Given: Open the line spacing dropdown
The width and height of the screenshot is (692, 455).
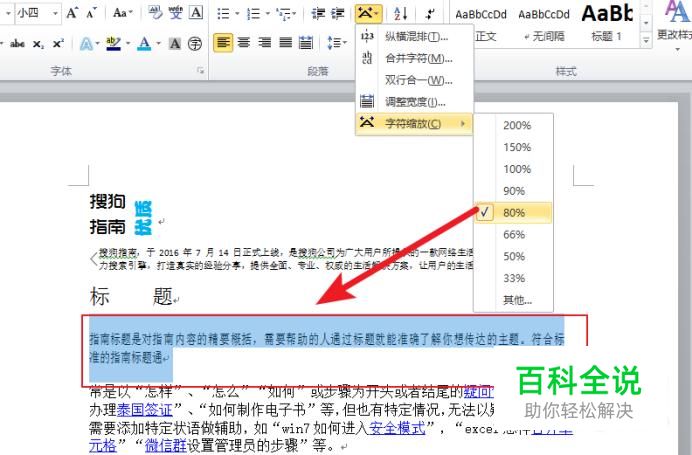Looking at the screenshot, I should pyautogui.click(x=337, y=43).
